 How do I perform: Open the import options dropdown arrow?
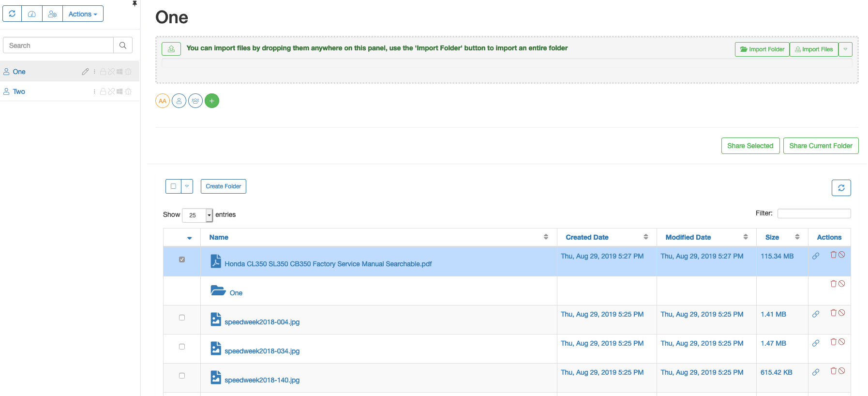point(845,49)
